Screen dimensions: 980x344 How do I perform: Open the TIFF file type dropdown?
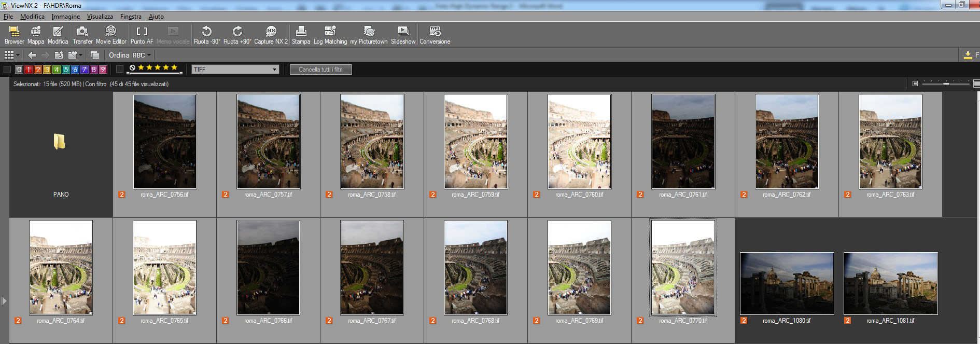click(x=235, y=70)
